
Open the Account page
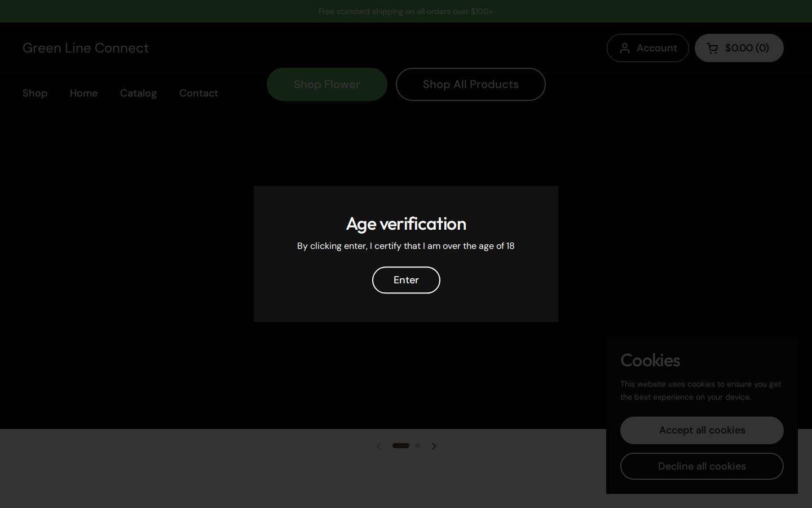(x=647, y=48)
